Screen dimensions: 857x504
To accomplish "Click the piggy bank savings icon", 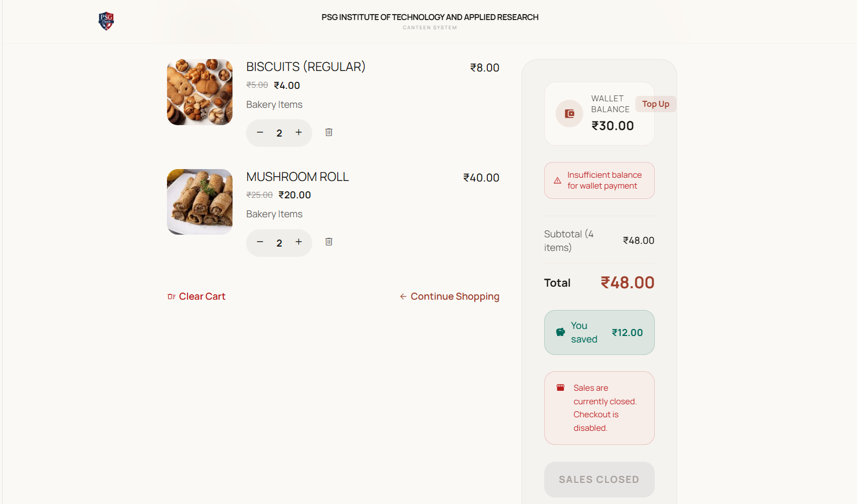I will (560, 332).
